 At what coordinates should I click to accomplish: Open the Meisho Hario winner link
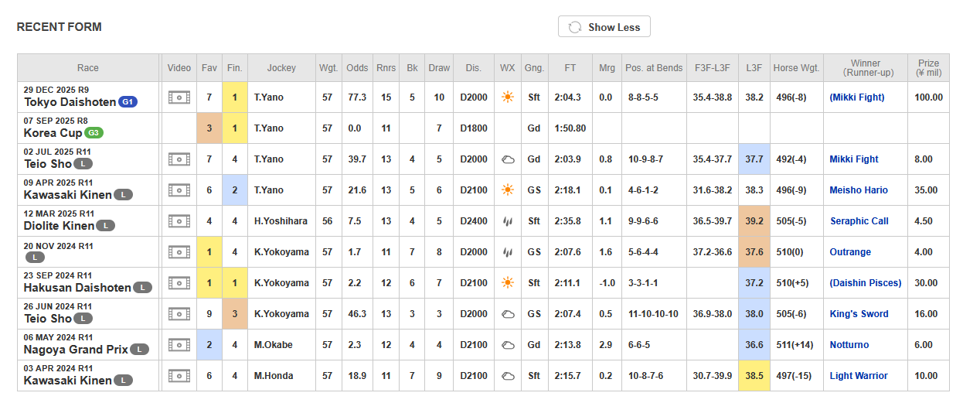tap(859, 190)
